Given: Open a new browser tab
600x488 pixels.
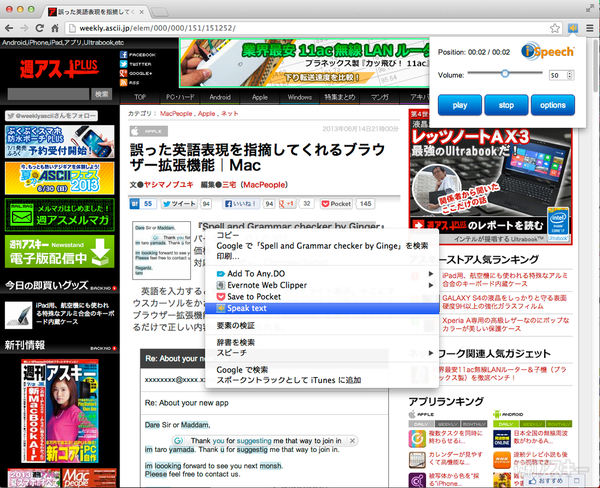Looking at the screenshot, I should pyautogui.click(x=160, y=12).
